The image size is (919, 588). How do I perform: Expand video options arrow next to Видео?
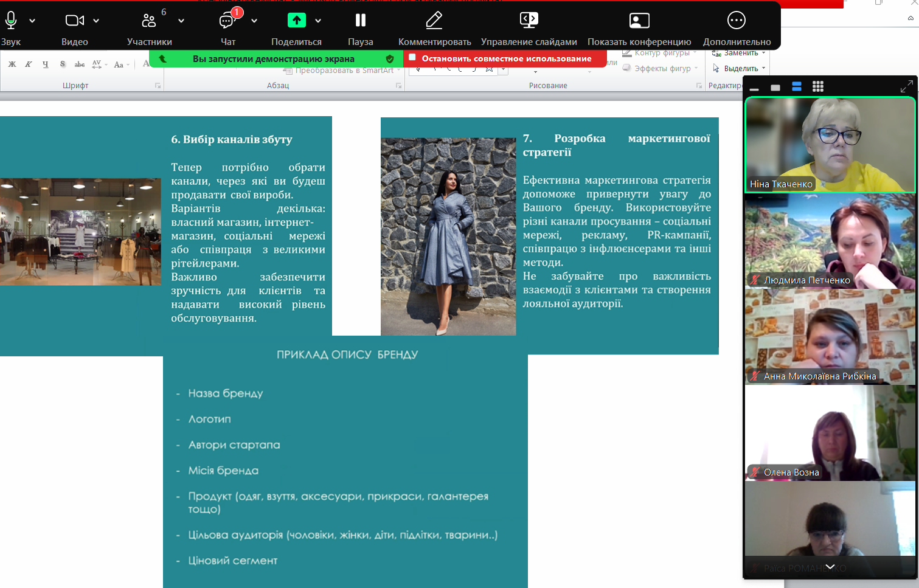click(96, 21)
